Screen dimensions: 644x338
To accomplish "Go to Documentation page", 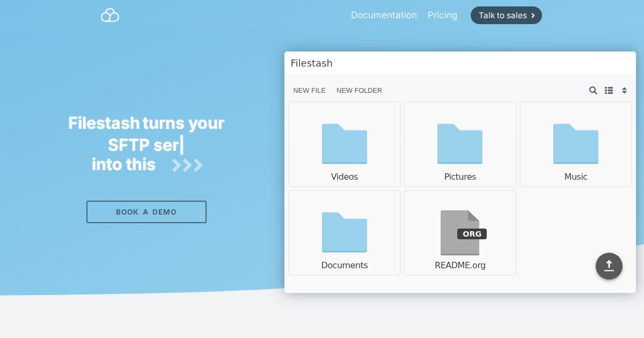I will click(x=384, y=15).
